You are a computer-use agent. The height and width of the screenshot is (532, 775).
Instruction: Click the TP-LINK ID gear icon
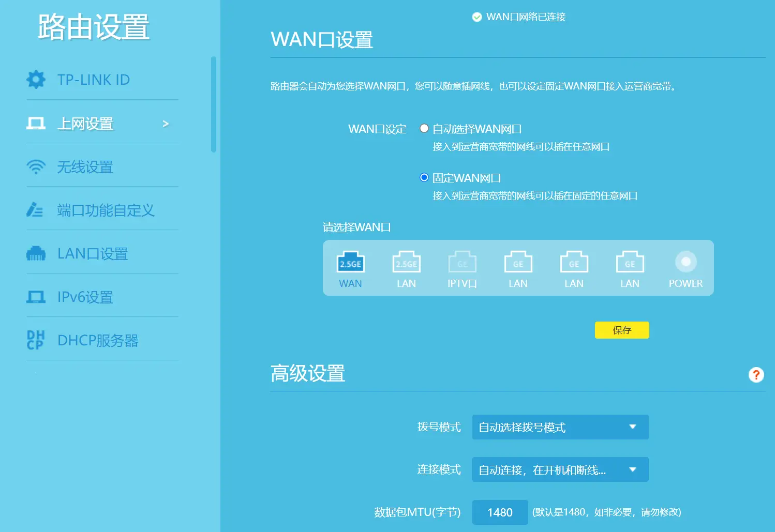[x=36, y=80]
